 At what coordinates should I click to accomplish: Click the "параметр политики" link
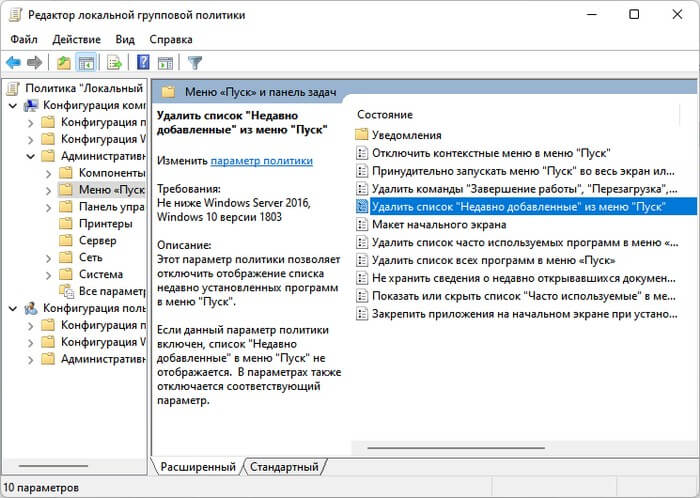(x=262, y=161)
